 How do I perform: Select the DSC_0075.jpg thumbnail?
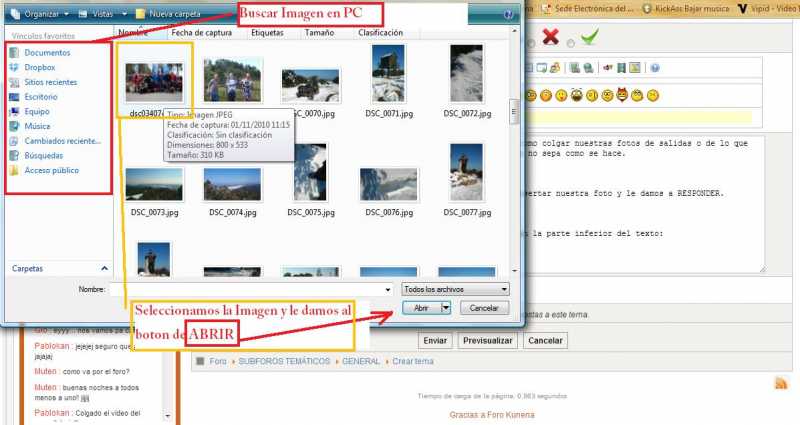(310, 172)
